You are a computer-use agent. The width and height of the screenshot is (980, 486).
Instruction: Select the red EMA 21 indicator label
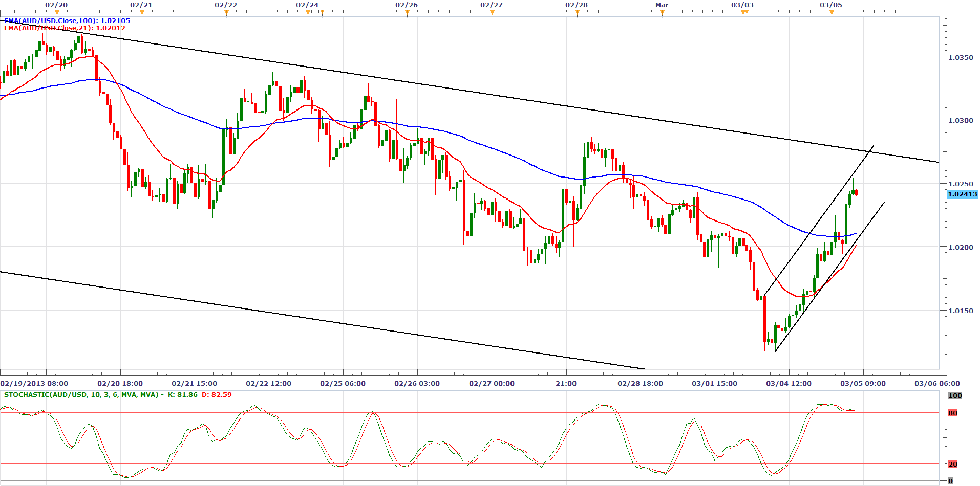pyautogui.click(x=65, y=28)
